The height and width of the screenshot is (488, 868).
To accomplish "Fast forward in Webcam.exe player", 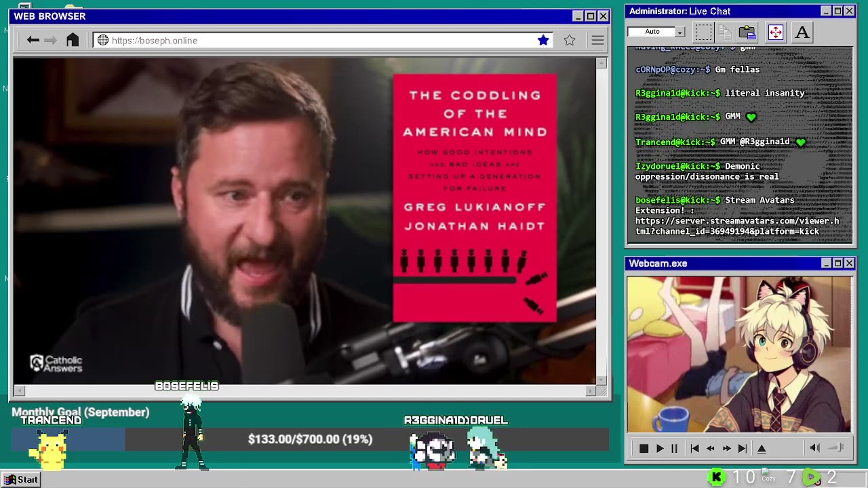I will (x=727, y=448).
